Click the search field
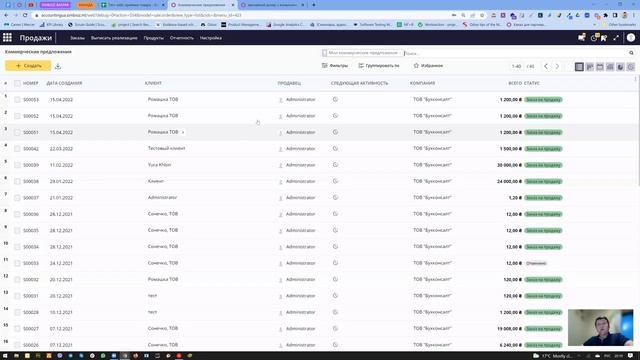Screen dimensions: 640x360 tap(514, 53)
